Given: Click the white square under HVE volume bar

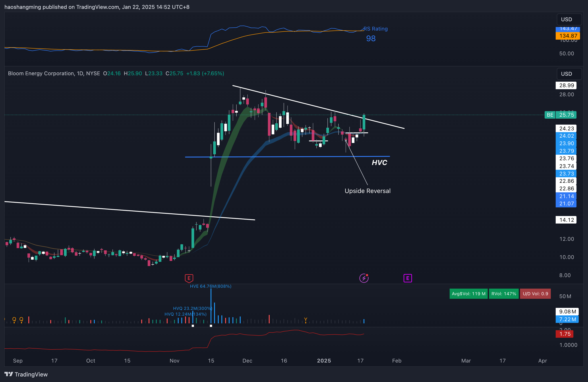Looking at the screenshot, I should tap(211, 326).
